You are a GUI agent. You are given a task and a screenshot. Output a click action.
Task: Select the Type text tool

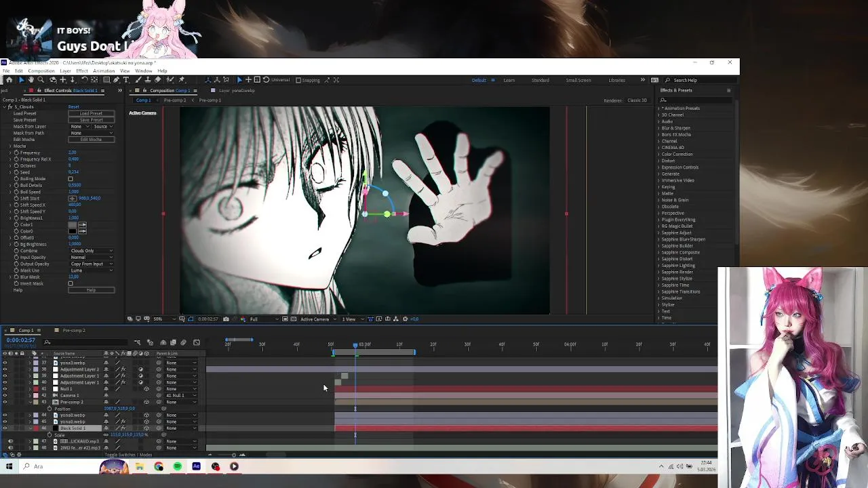tap(125, 80)
